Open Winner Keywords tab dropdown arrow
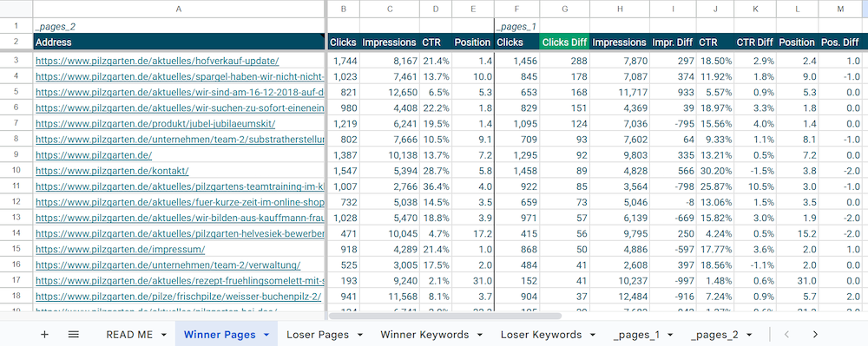The height and width of the screenshot is (346, 868). coord(480,335)
